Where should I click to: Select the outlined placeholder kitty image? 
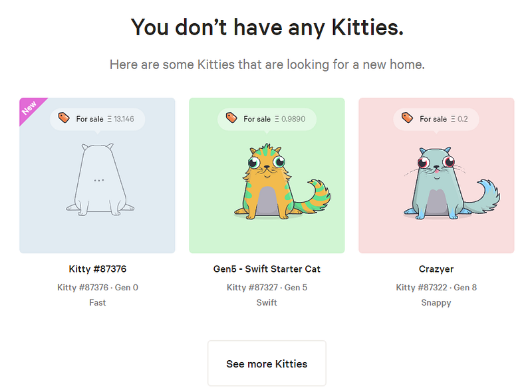pyautogui.click(x=98, y=181)
